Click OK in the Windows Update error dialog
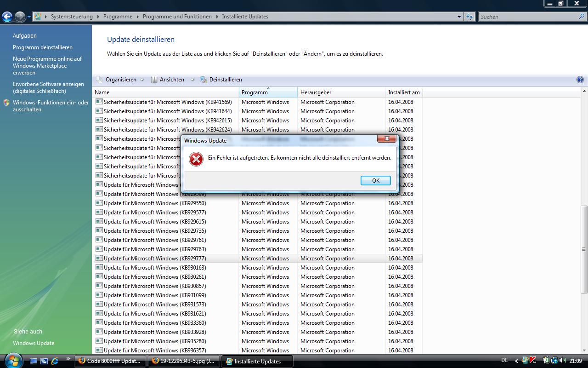This screenshot has height=368, width=588. click(375, 181)
